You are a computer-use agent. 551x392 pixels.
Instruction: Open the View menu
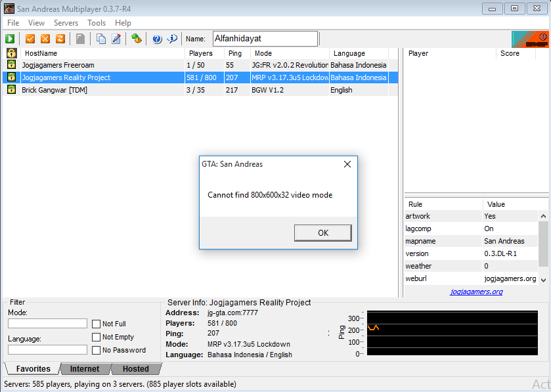click(36, 23)
